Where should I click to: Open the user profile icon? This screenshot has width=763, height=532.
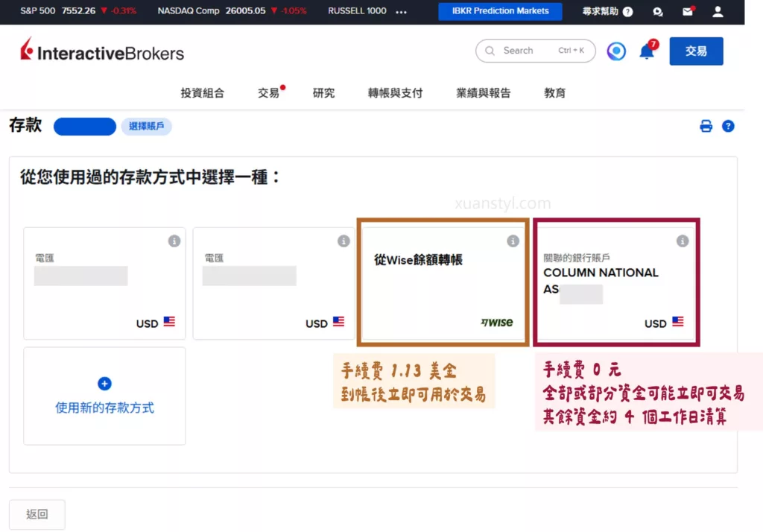[x=718, y=11]
